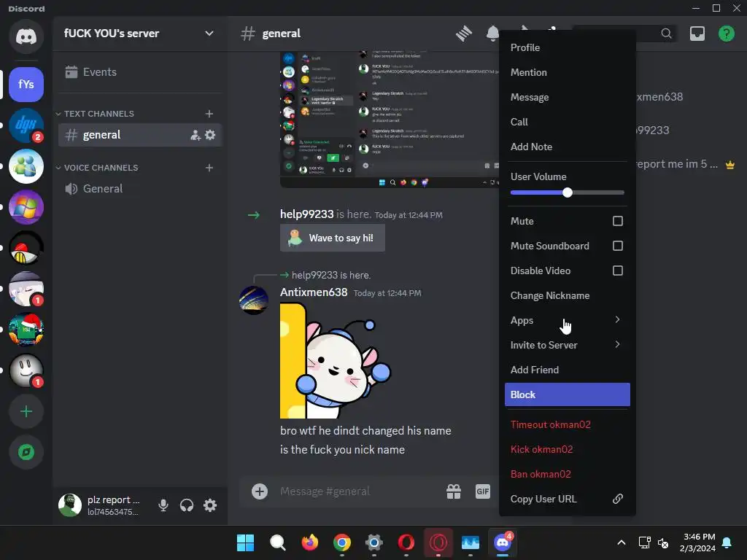Open Windows Start button on taskbar

[x=245, y=542]
